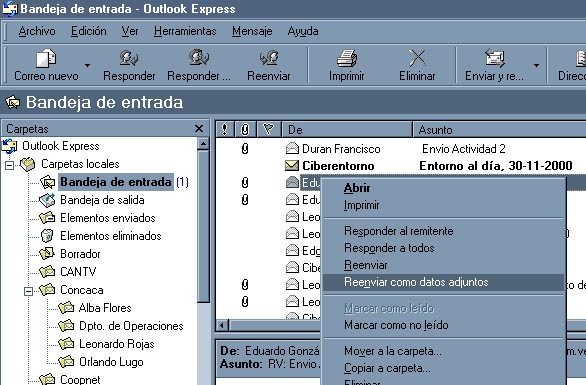The height and width of the screenshot is (385, 586).
Task: Click the Eliminar X icon
Action: (417, 58)
